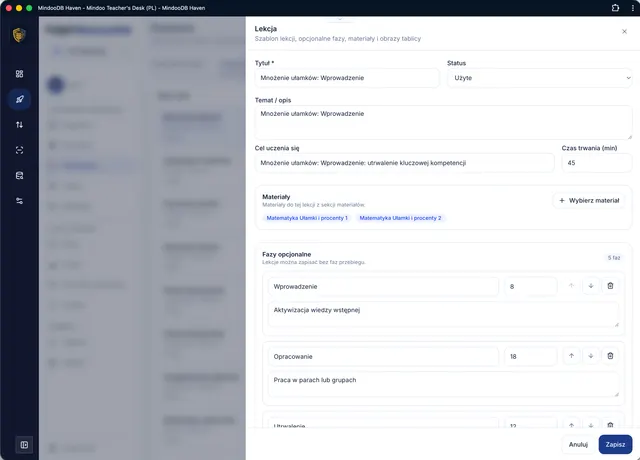Delete the Opracowanie phase
Image resolution: width=640 pixels, height=460 pixels.
coord(610,356)
